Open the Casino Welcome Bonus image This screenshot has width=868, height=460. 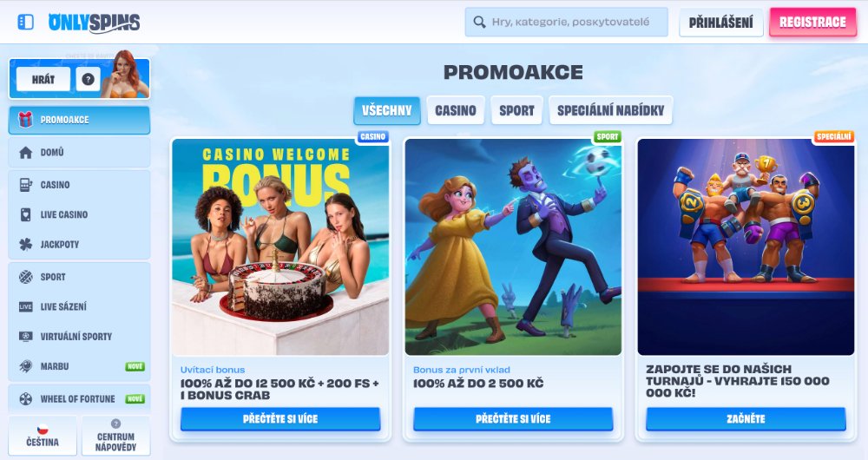tap(280, 246)
